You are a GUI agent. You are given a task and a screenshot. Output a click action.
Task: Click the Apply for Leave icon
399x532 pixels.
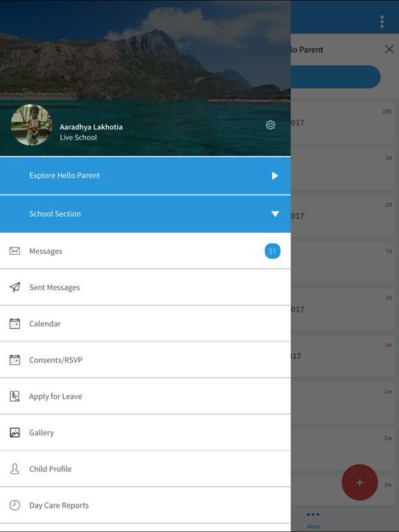[x=15, y=396]
